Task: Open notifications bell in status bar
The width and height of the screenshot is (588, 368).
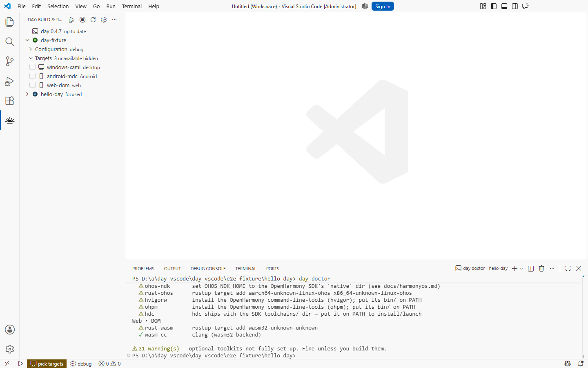Action: pos(581,364)
